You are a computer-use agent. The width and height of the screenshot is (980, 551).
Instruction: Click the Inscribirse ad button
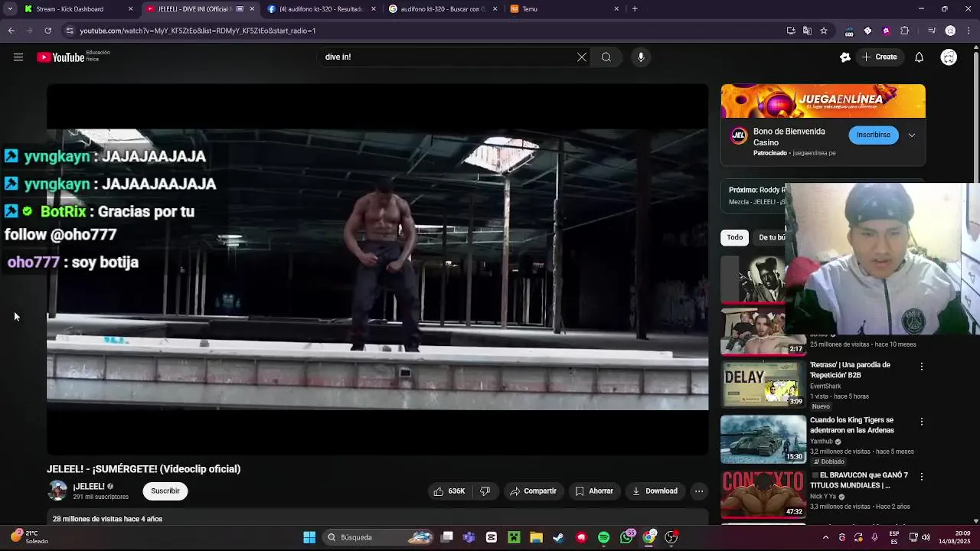pos(874,135)
